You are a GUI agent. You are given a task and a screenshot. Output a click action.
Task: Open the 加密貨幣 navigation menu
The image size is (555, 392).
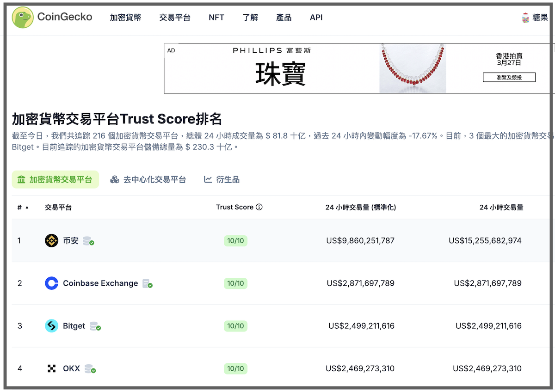[x=126, y=18]
